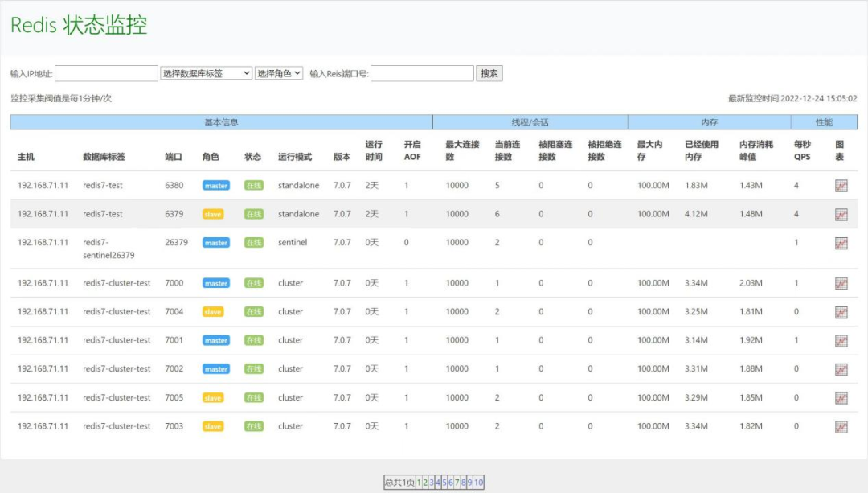Go to page 5 in pagination
Image resolution: width=868 pixels, height=493 pixels.
coord(444,483)
